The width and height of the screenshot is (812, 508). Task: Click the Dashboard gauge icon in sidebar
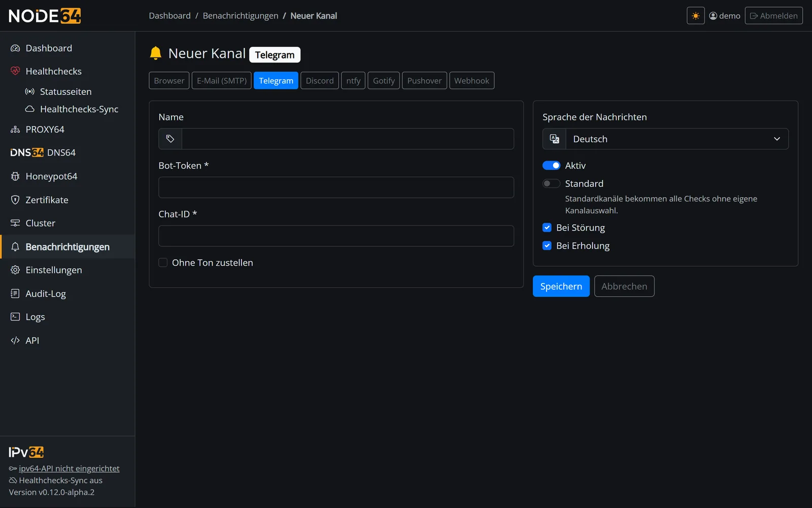tap(15, 48)
